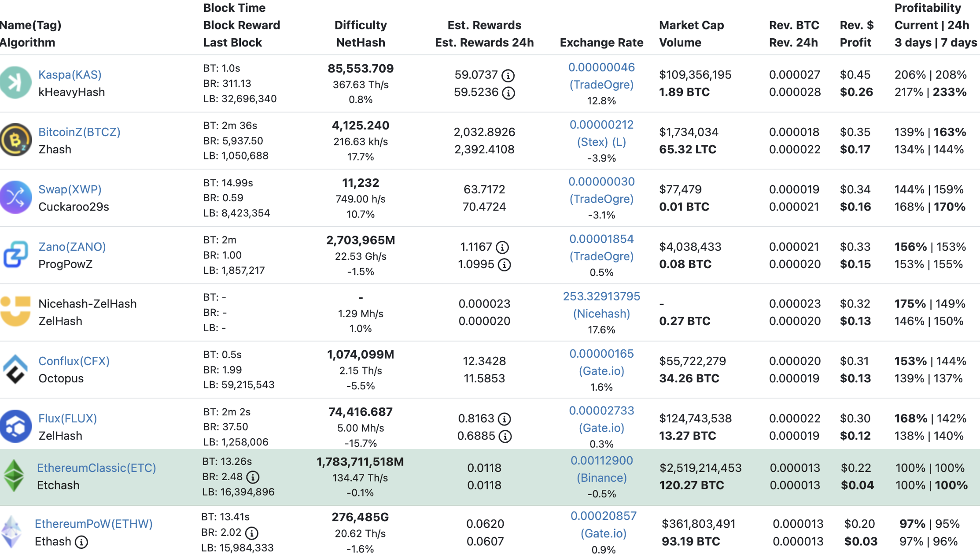Click the EthereumClassic green diamond logo

click(x=14, y=476)
